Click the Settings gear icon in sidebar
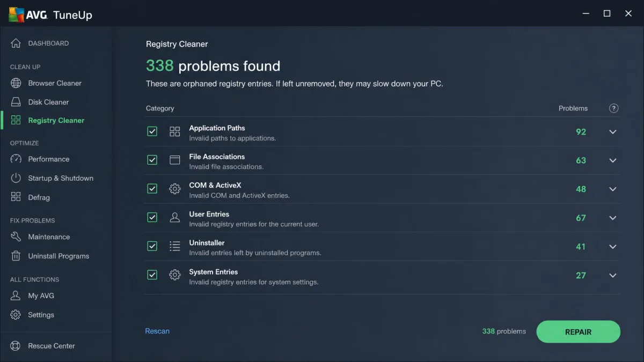Viewport: 644px width, 362px height. click(x=16, y=315)
